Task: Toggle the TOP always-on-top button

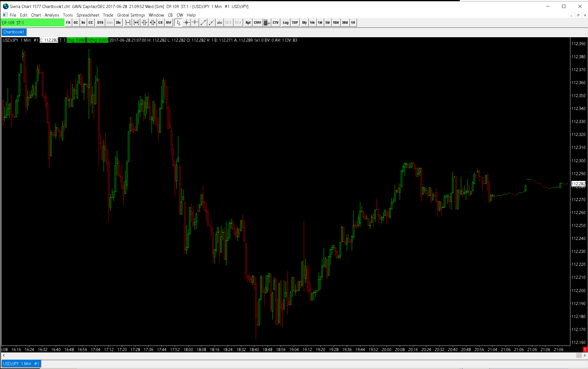Action: [x=295, y=23]
